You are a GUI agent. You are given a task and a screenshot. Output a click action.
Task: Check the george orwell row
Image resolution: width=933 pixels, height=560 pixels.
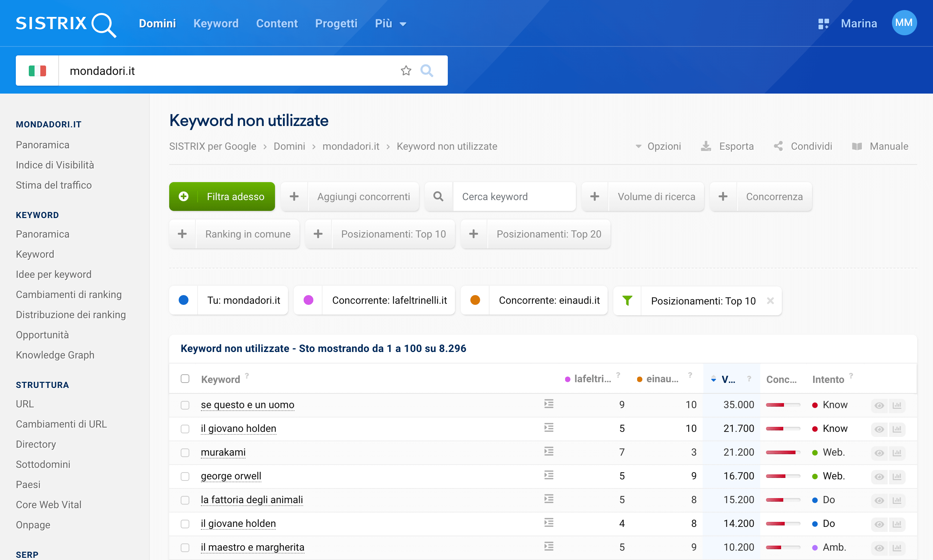185,477
